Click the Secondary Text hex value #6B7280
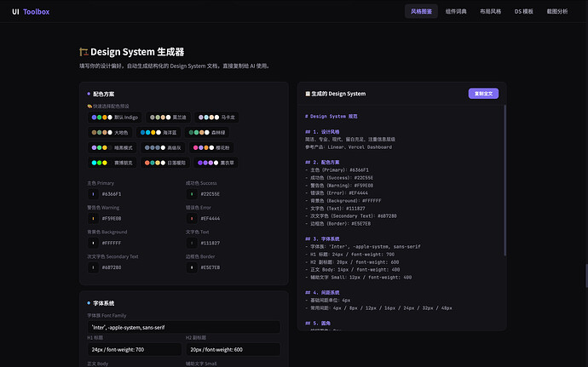This screenshot has width=588, height=367. point(112,267)
